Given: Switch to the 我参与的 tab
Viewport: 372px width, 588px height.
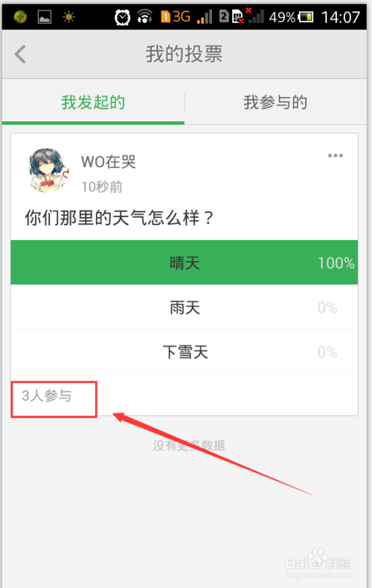Looking at the screenshot, I should [x=275, y=103].
